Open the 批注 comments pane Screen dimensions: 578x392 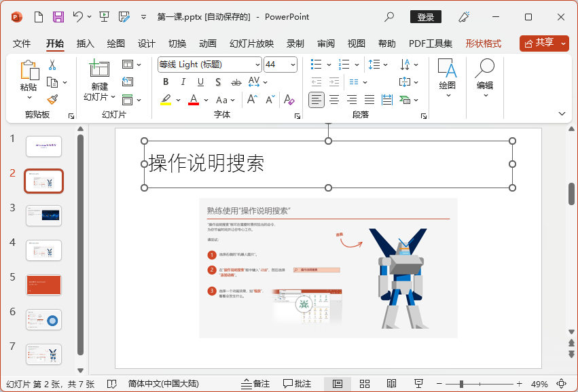click(x=297, y=384)
